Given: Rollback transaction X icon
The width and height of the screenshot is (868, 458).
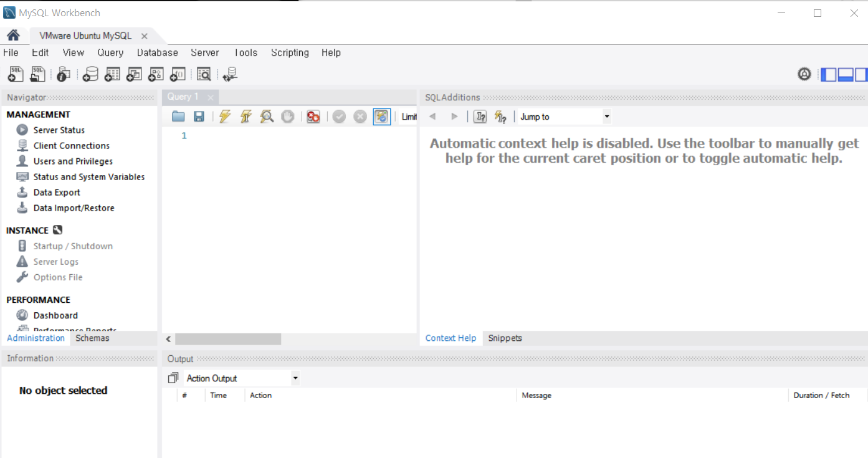Looking at the screenshot, I should [x=360, y=117].
